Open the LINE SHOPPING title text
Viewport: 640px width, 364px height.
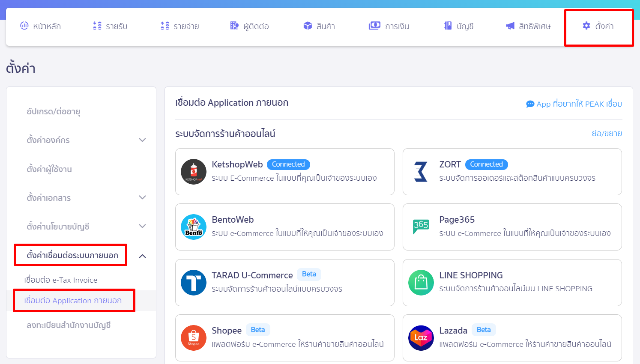click(471, 275)
